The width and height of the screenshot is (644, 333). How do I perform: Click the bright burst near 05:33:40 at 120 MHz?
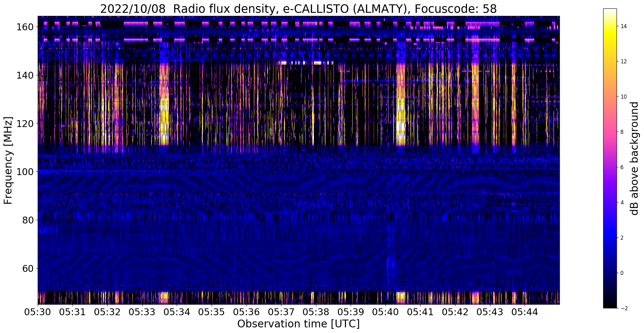[x=164, y=123]
